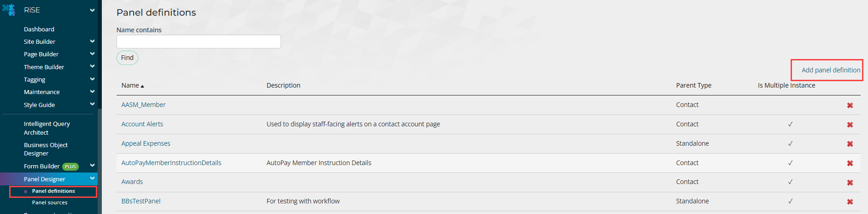Delete the AASM_Member panel definition

click(x=850, y=105)
